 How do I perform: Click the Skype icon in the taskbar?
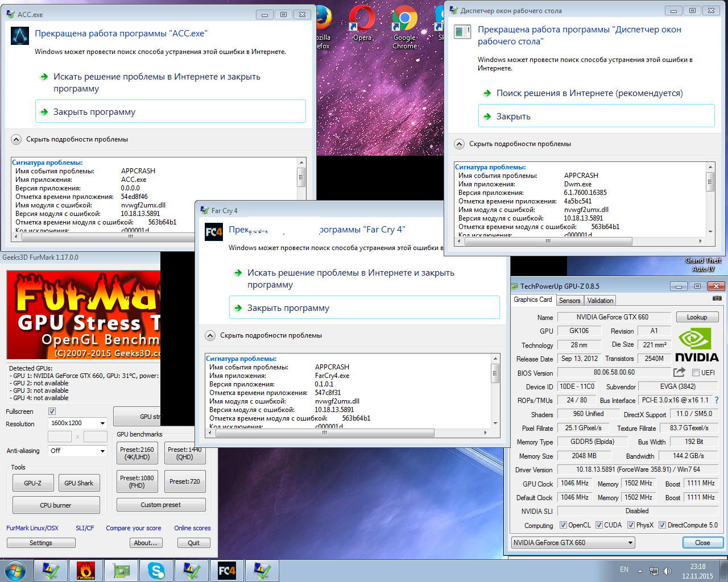[156, 570]
